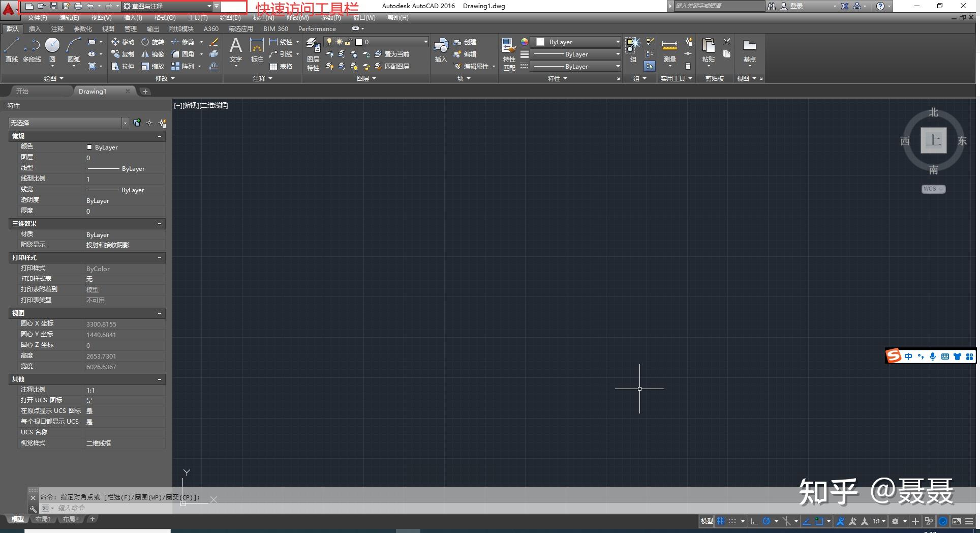Click the Rotate (旋转) tool
This screenshot has width=980, height=533.
152,42
